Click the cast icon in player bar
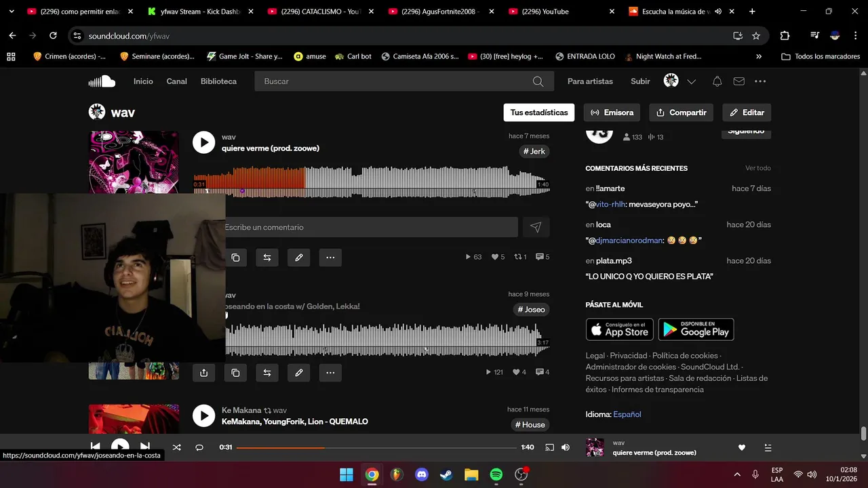Viewport: 868px width, 488px height. pyautogui.click(x=549, y=447)
